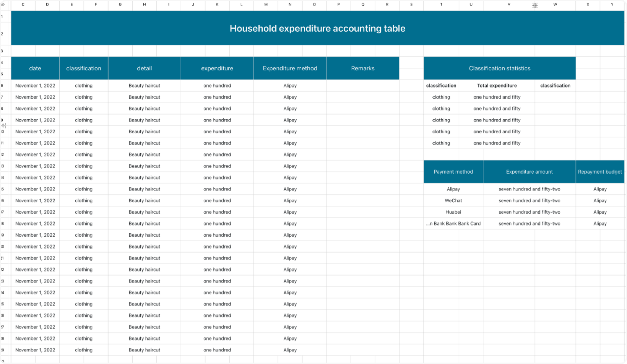
Task: Click the 'Total expenditure' subheading
Action: (497, 86)
